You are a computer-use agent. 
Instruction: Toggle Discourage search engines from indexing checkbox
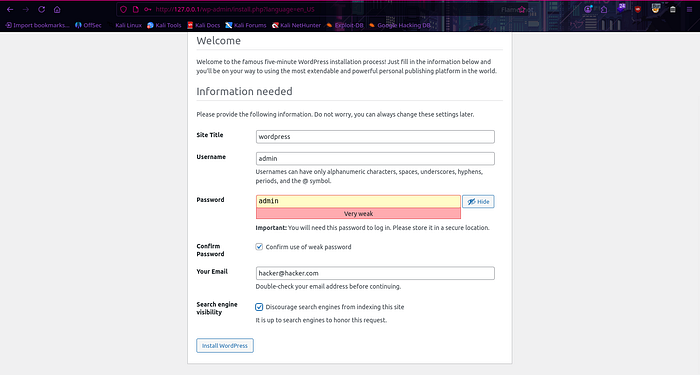click(259, 307)
